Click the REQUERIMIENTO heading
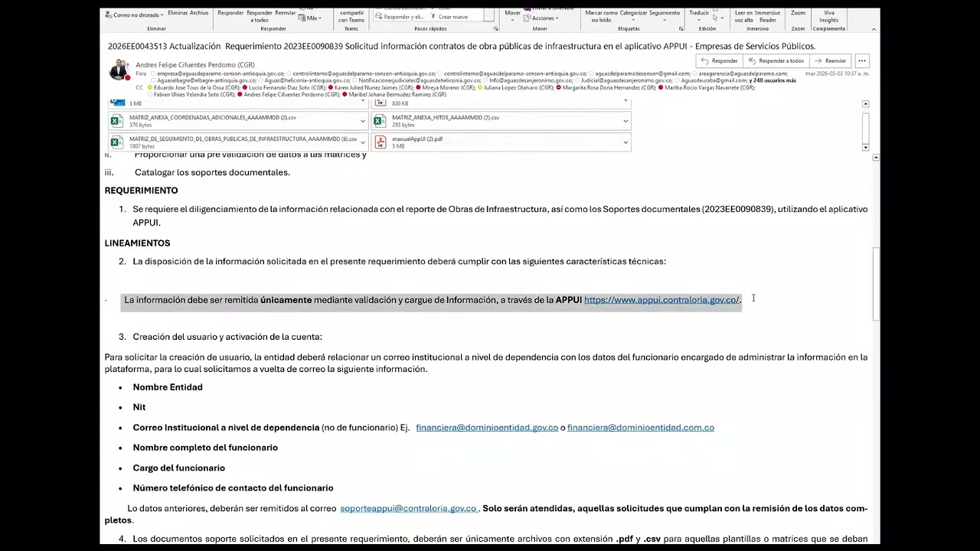The image size is (980, 551). [141, 191]
